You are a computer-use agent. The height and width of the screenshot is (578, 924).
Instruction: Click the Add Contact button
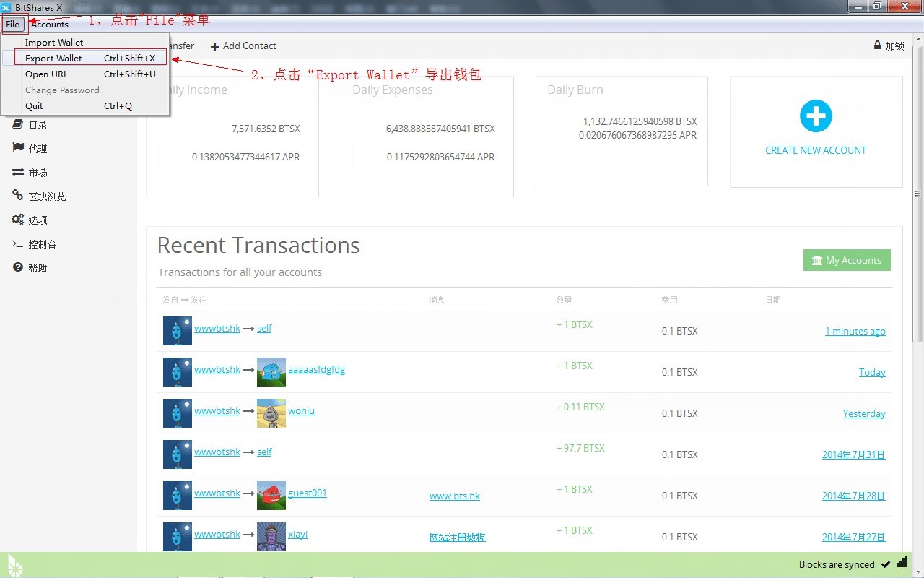click(243, 46)
